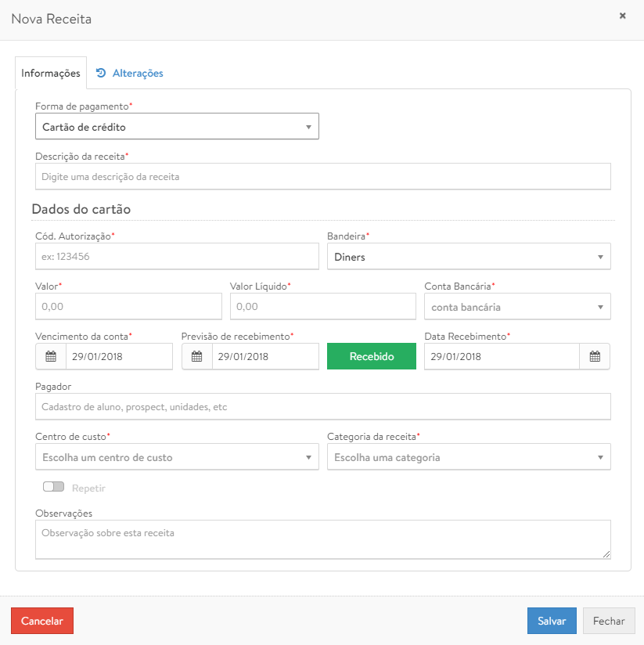
Task: Click the Observações text area
Action: (x=322, y=540)
